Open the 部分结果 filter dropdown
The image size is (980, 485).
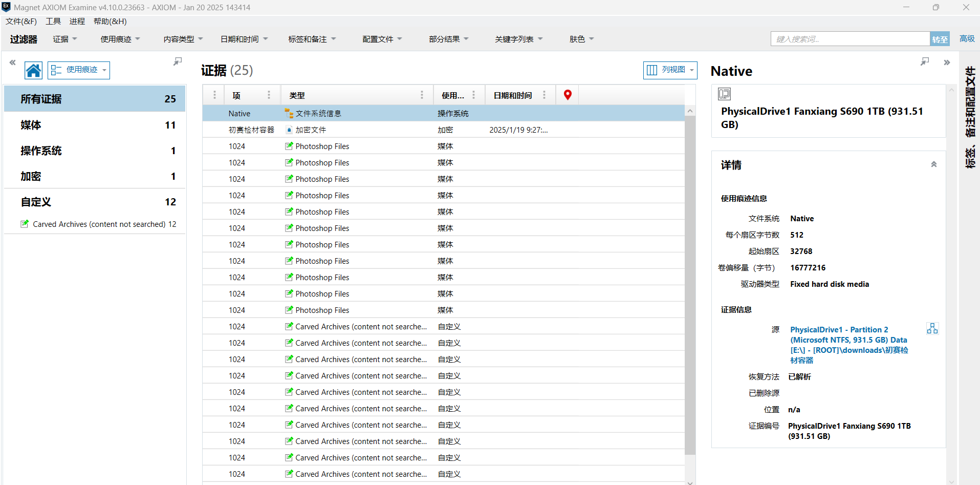pyautogui.click(x=449, y=39)
